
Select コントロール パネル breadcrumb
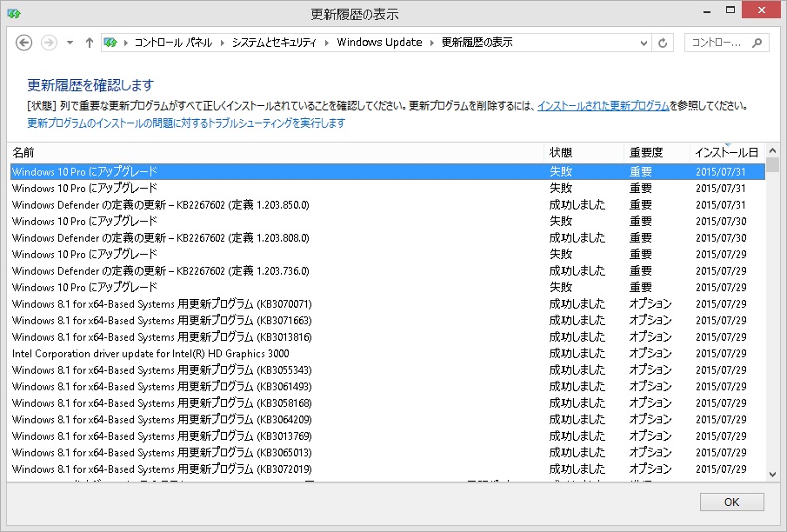coord(173,43)
